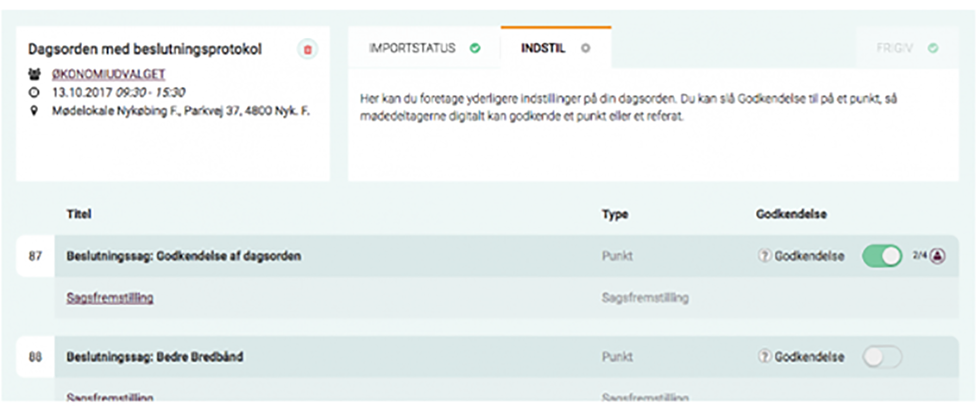Enable Godkendelse toggle for Bedre Bredbånd

click(x=882, y=356)
